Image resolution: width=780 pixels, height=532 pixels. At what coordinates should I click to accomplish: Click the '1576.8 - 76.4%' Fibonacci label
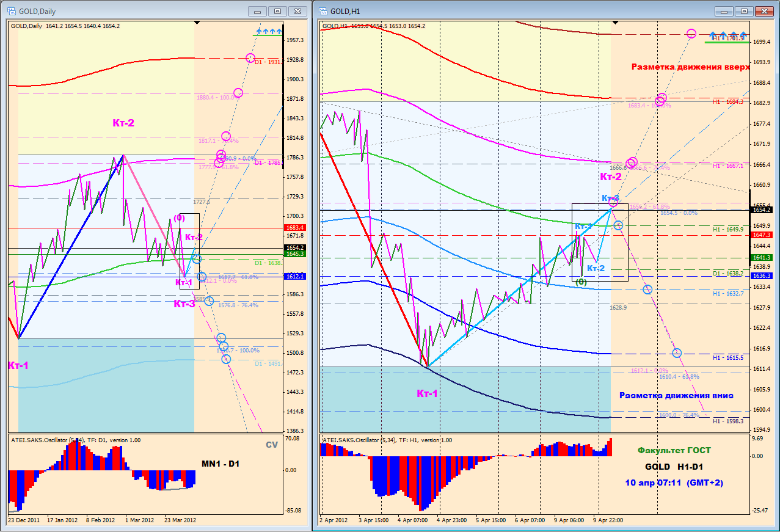[x=238, y=305]
